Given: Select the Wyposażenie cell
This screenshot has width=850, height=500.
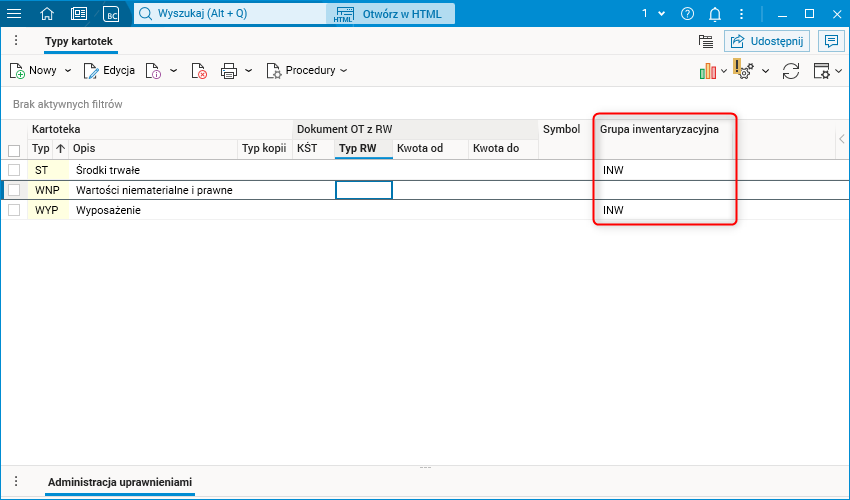Looking at the screenshot, I should click(153, 210).
